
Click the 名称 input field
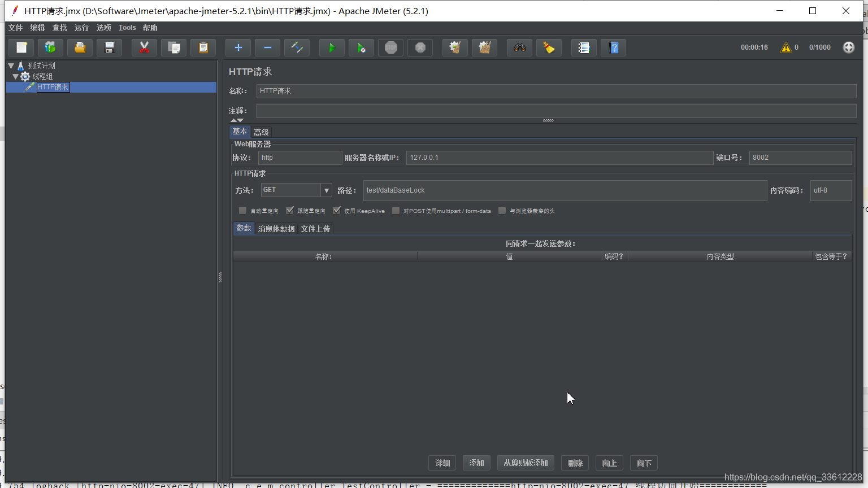click(556, 91)
